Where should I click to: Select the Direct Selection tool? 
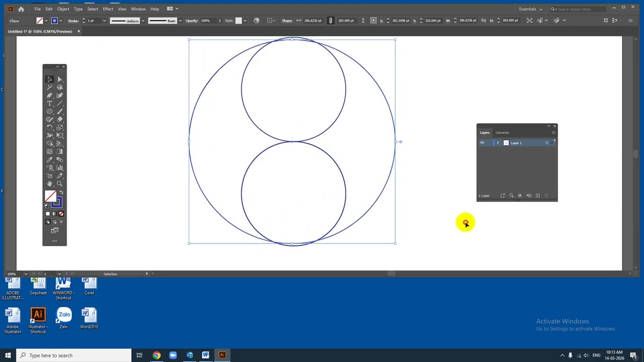59,79
